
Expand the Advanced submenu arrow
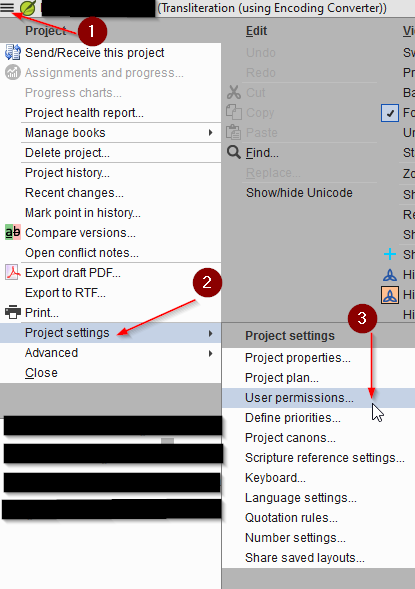tap(211, 353)
